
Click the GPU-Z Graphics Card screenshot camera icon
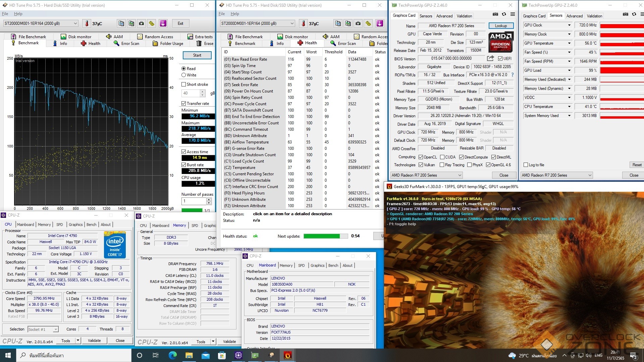pyautogui.click(x=495, y=14)
